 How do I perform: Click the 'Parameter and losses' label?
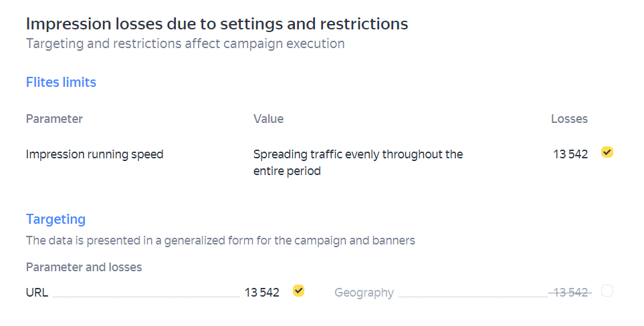[84, 267]
